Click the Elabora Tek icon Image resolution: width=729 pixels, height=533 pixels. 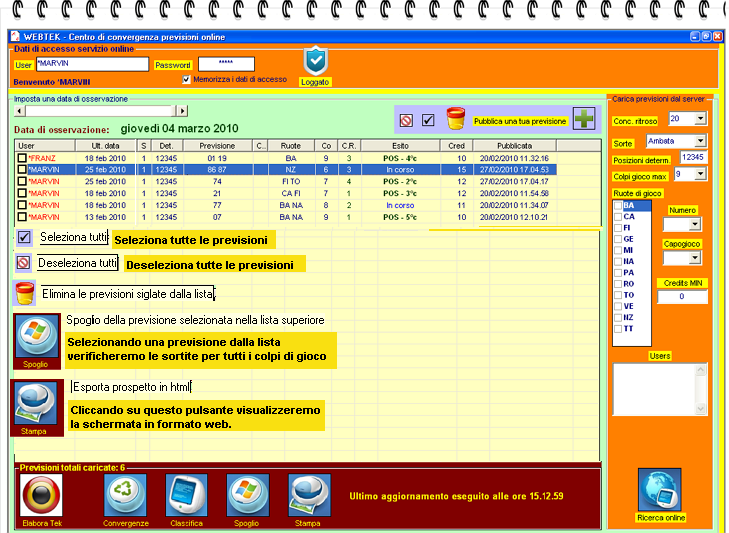tap(41, 495)
